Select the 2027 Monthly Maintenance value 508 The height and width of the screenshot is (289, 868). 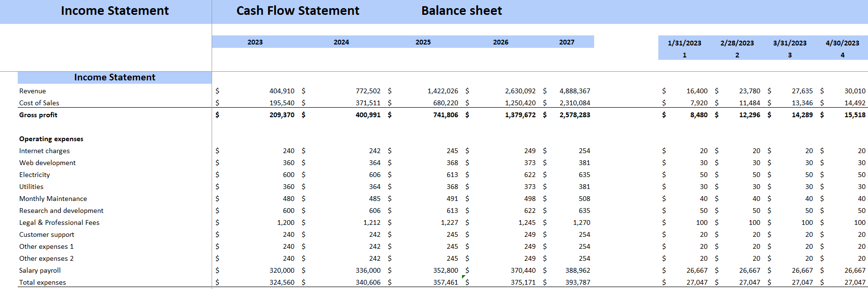pyautogui.click(x=585, y=199)
